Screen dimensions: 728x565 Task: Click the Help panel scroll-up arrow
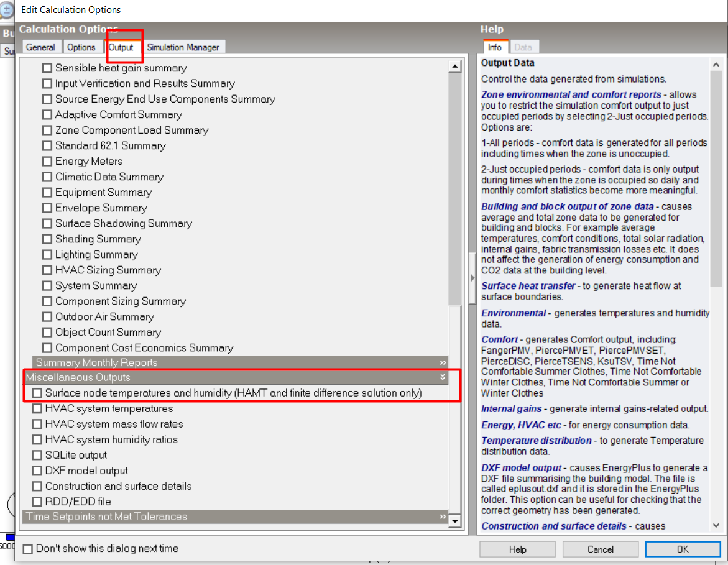click(x=716, y=65)
